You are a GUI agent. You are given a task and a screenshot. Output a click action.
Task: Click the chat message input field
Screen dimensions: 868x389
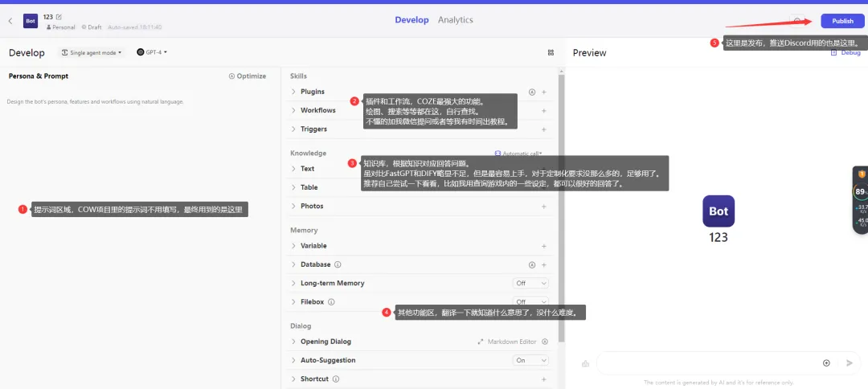(709, 363)
